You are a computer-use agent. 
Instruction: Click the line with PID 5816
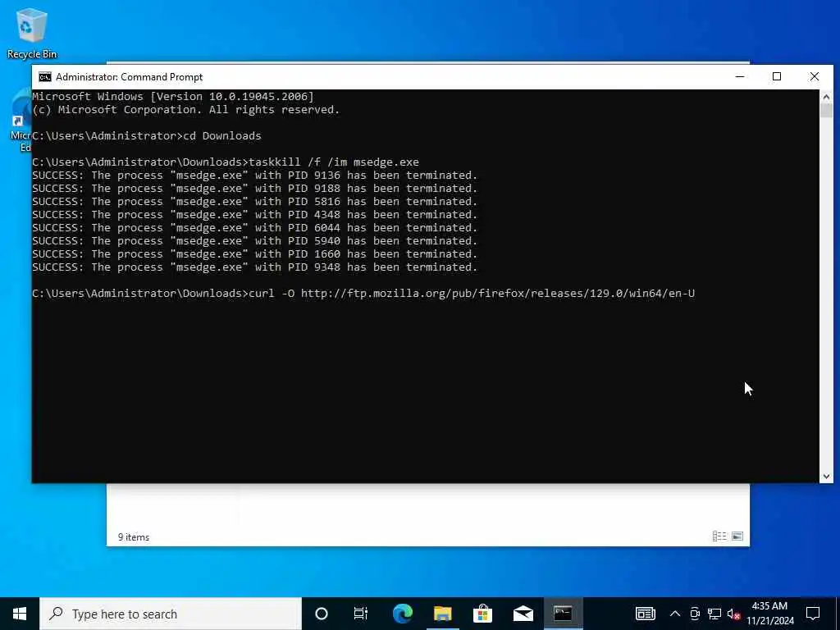point(254,202)
